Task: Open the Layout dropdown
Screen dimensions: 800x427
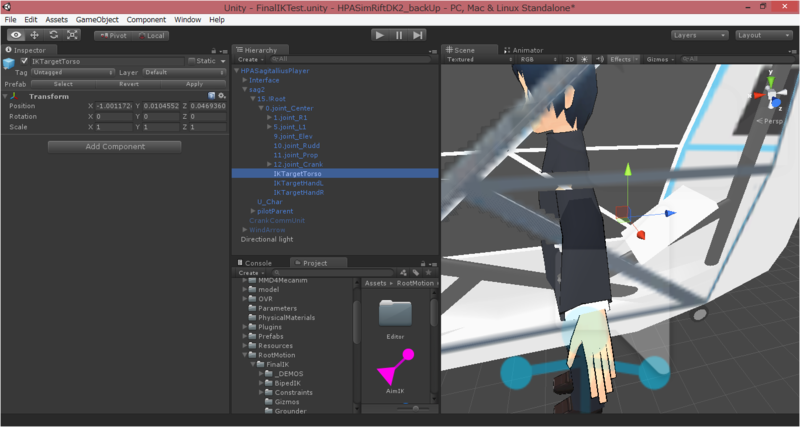Action: pos(764,35)
